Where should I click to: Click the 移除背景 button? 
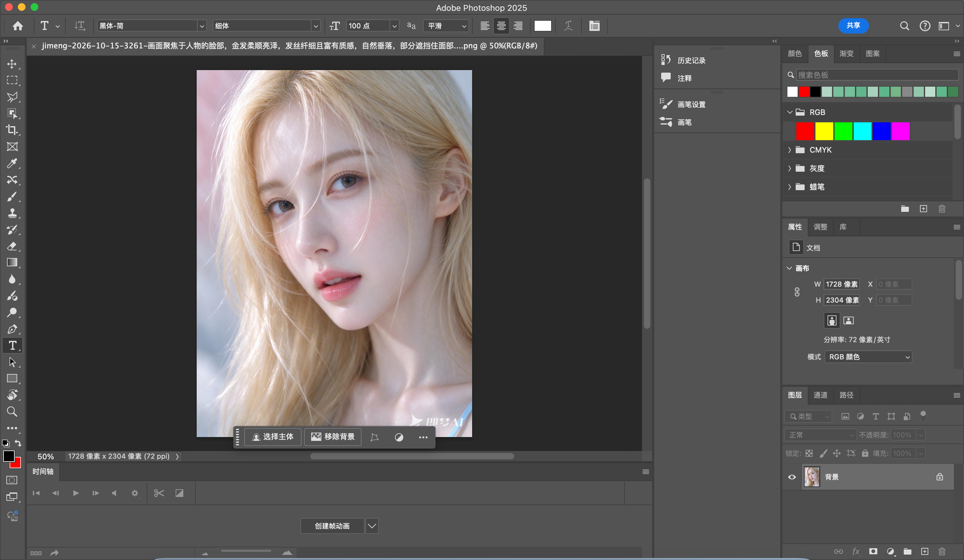333,436
